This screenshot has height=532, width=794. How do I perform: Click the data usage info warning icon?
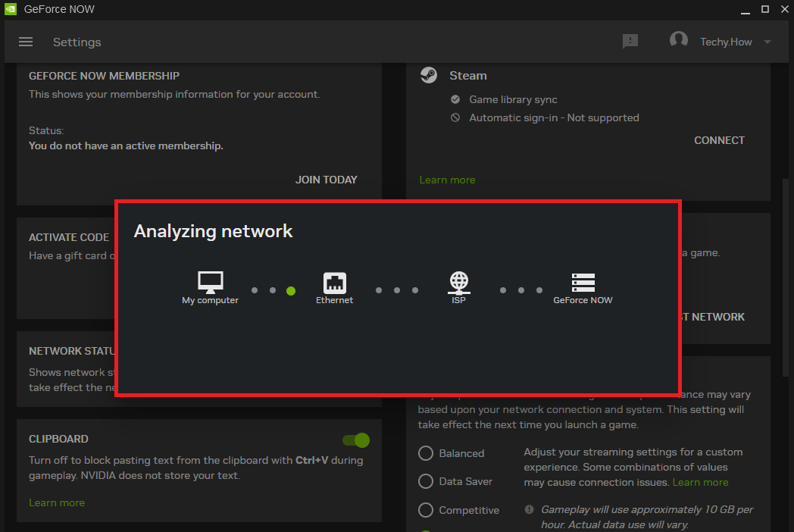point(529,509)
